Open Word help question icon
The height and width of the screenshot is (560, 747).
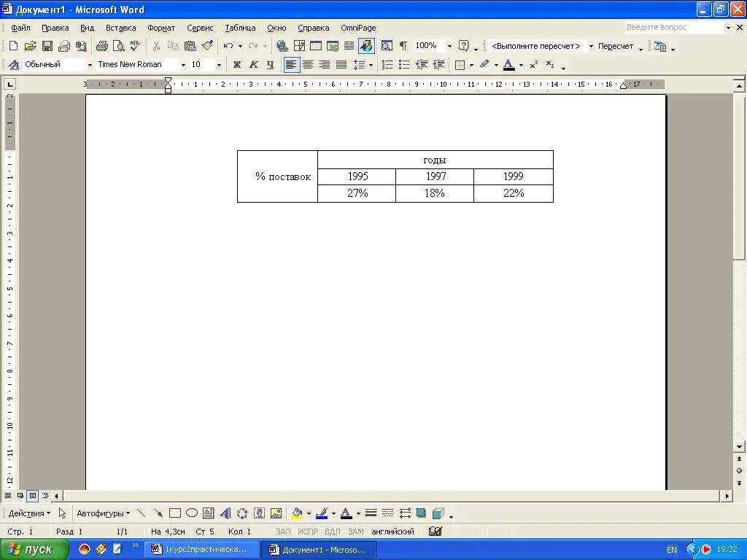coord(463,46)
